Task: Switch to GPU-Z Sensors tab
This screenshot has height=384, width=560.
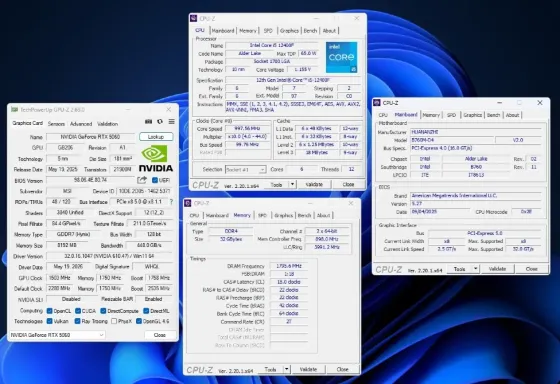Action: pyautogui.click(x=56, y=124)
